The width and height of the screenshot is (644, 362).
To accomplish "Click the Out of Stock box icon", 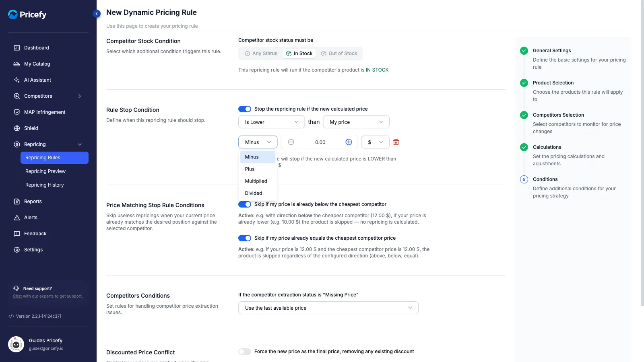I will coord(324,53).
